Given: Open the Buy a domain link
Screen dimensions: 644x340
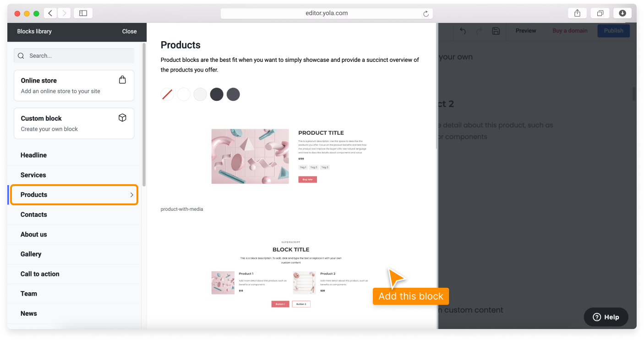Looking at the screenshot, I should click(570, 31).
